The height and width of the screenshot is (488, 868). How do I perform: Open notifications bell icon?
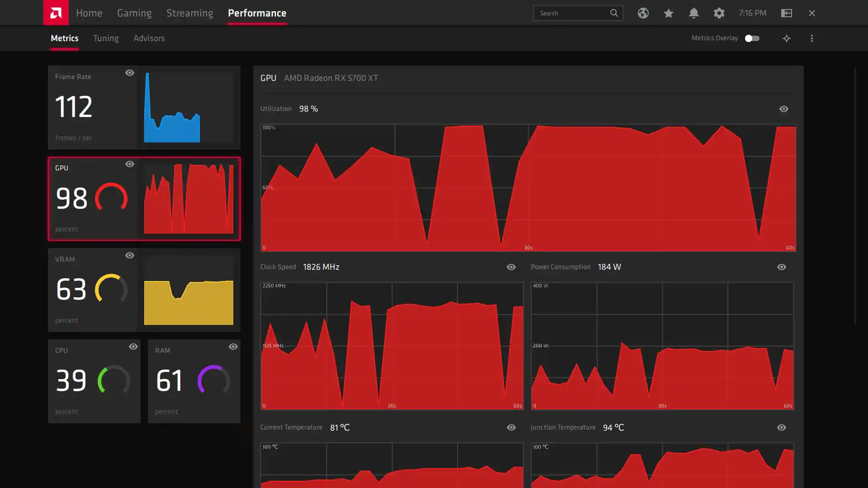point(693,13)
